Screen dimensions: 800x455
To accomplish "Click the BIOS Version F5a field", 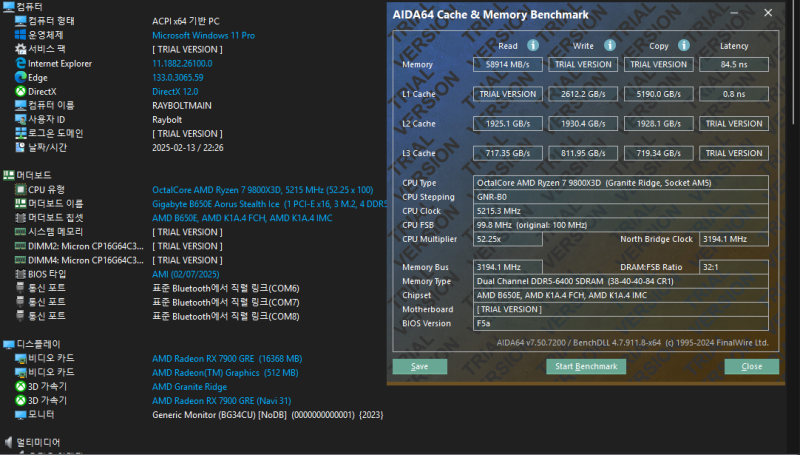I will point(620,323).
